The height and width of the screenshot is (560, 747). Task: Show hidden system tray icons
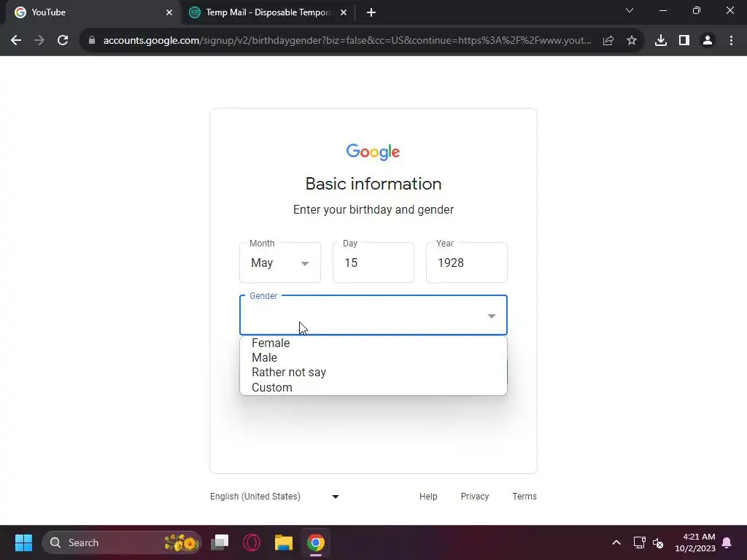tap(616, 542)
